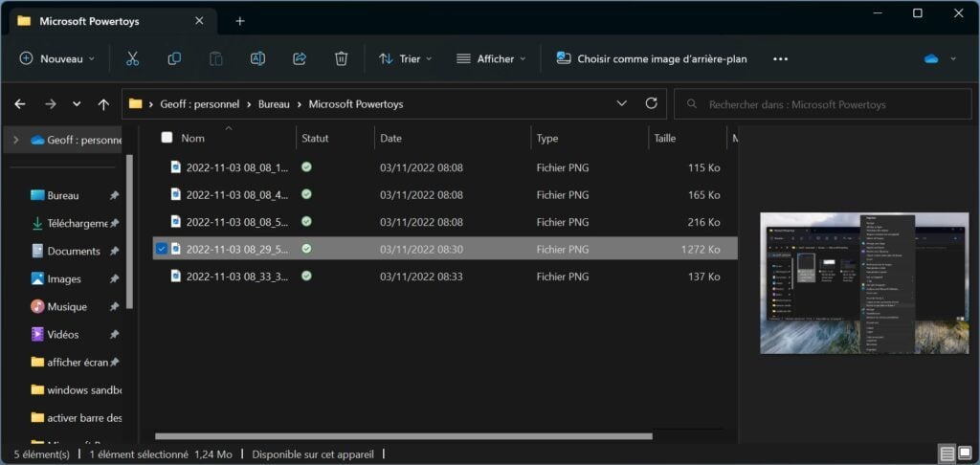Click the Documents icon in sidebar
Viewport: 980px width, 465px height.
[37, 251]
